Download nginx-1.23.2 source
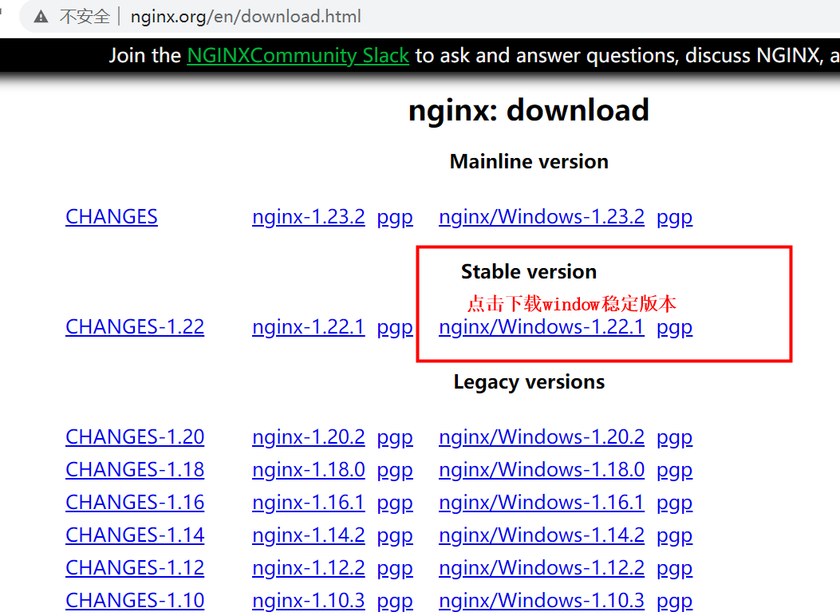Viewport: 840px width, 616px height. coord(309,217)
